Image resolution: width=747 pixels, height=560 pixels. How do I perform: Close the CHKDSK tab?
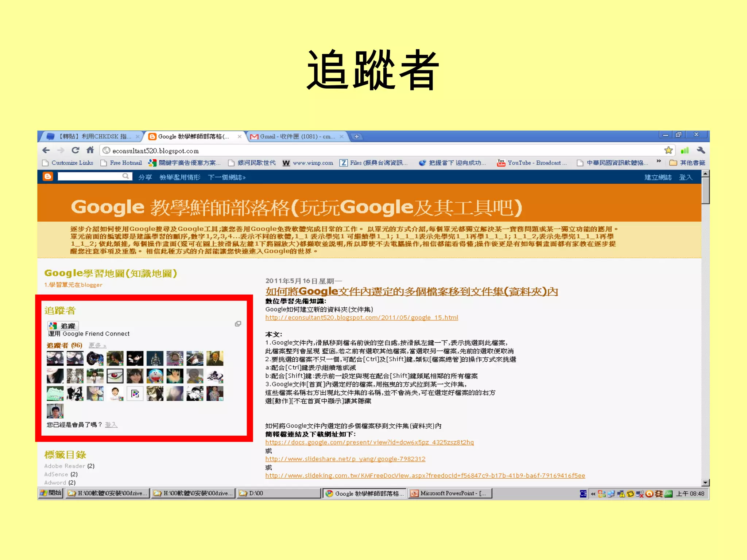pos(138,136)
